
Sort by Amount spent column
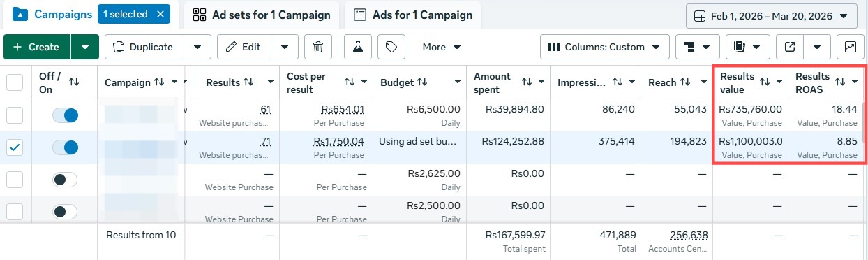(x=527, y=82)
